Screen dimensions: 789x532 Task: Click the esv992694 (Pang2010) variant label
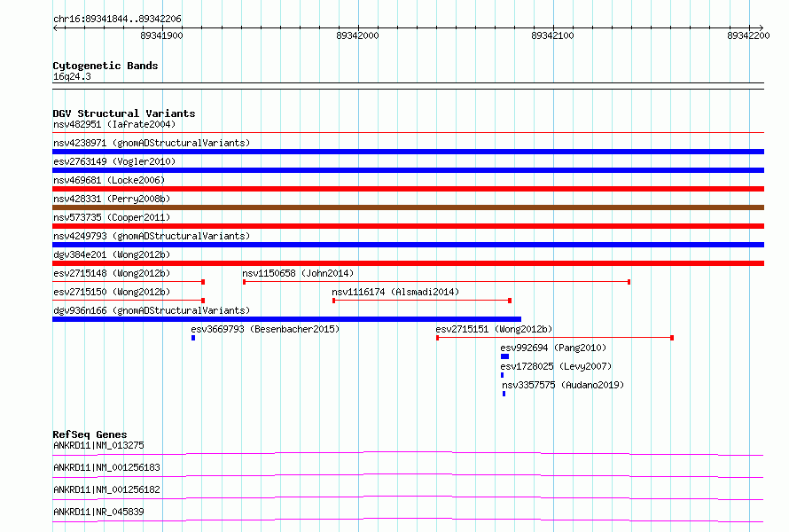pos(553,348)
